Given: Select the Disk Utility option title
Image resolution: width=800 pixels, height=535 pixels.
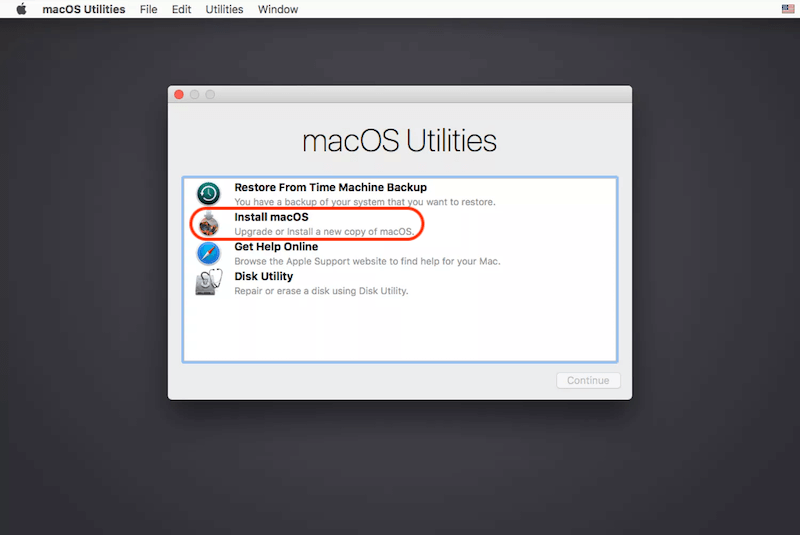Looking at the screenshot, I should point(263,276).
